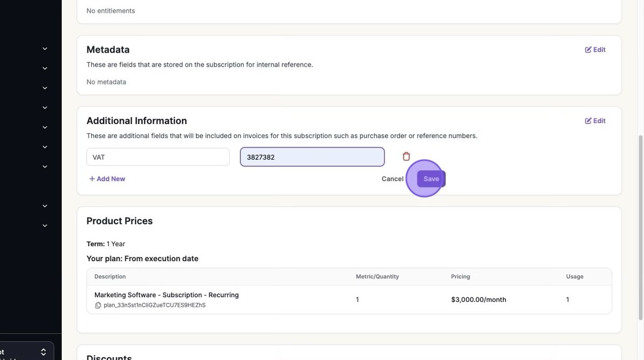Expand the second-to-last sidebar chevron

(x=45, y=206)
